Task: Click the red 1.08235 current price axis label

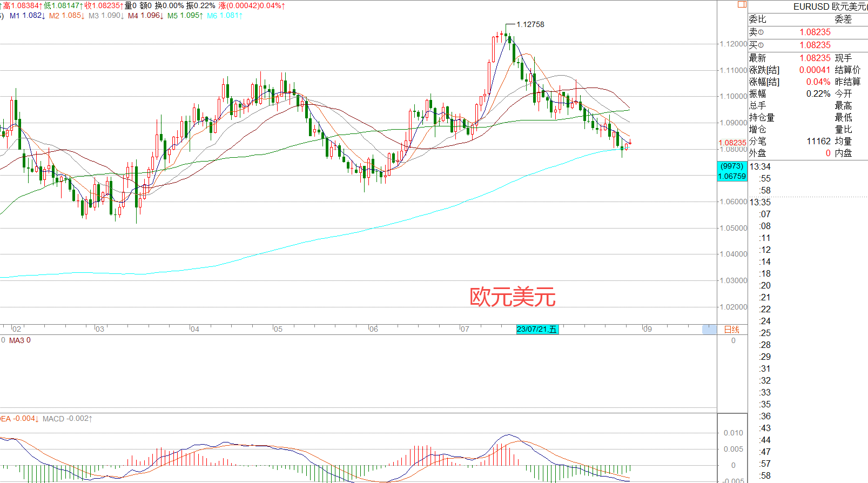Action: point(732,143)
